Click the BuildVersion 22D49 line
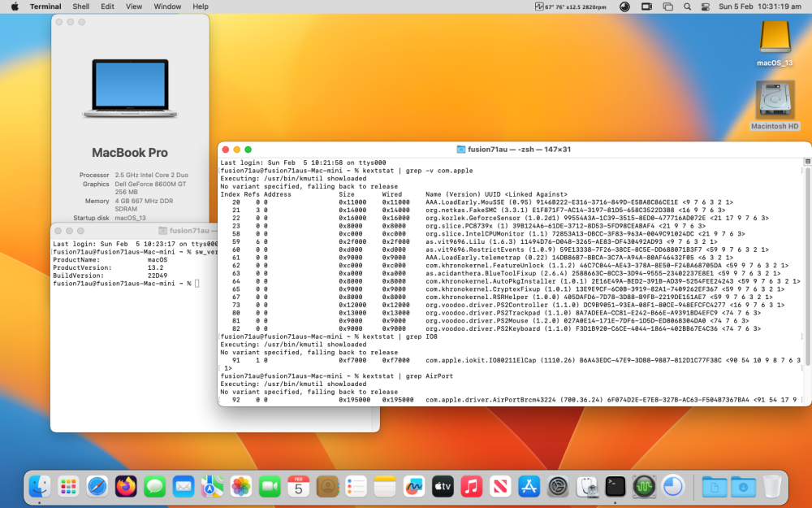812x508 pixels. pos(110,276)
